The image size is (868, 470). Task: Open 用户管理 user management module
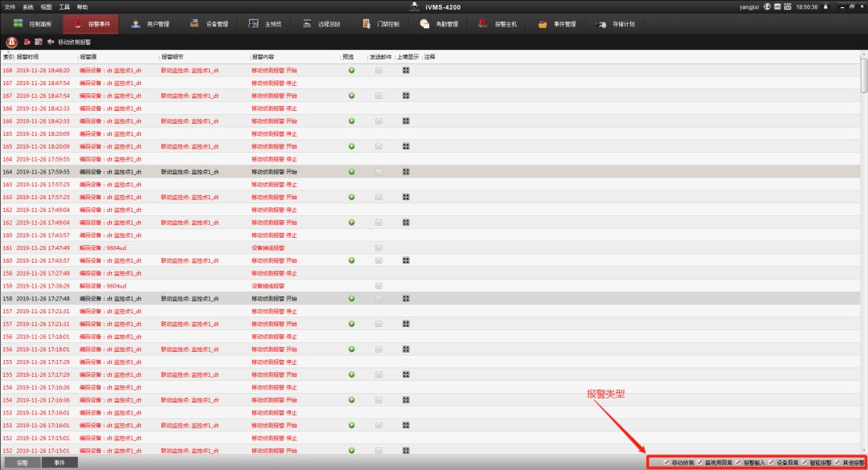tap(150, 24)
